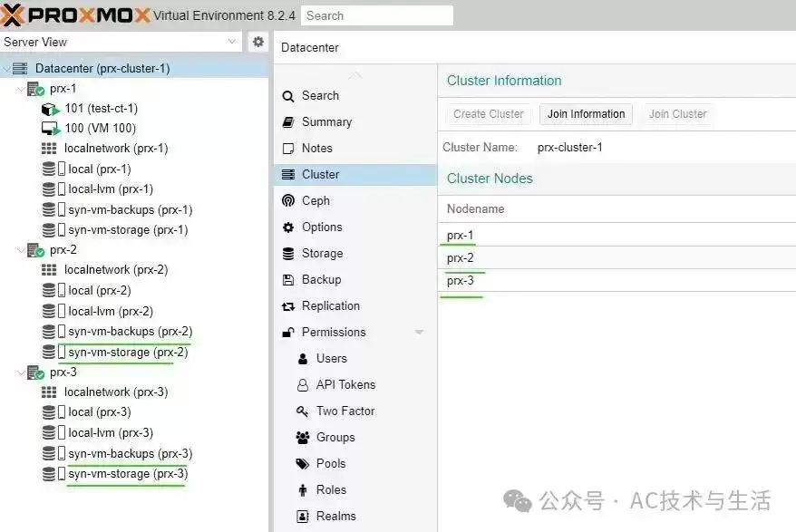Select the prx-1 row in Cluster Nodes
796x532 pixels.
coord(616,235)
